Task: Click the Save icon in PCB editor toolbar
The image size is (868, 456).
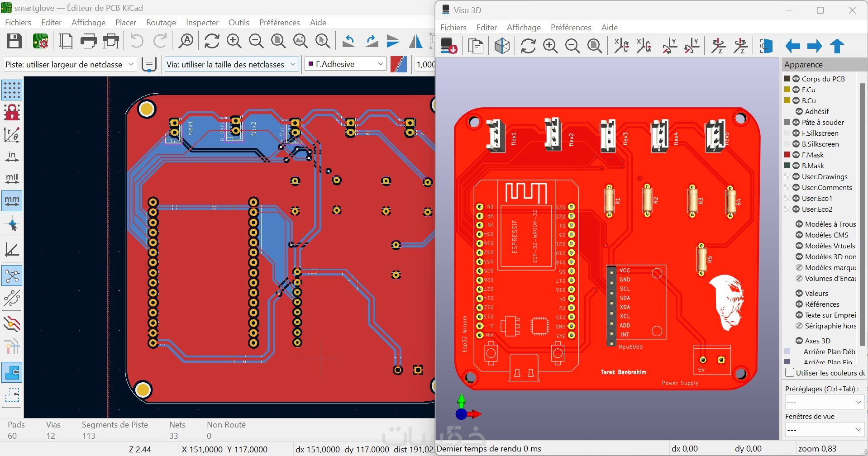Action: point(14,41)
